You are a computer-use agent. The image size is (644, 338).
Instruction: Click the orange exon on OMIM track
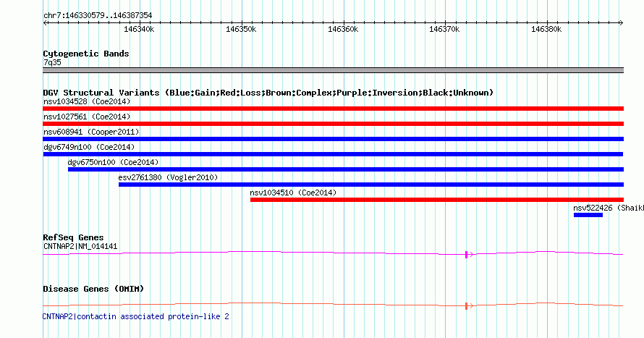tap(466, 306)
